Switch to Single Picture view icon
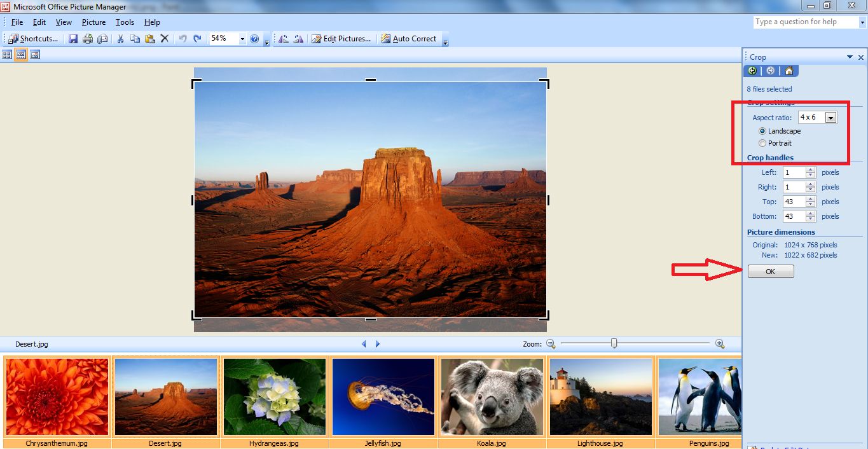The image size is (868, 449). click(35, 55)
